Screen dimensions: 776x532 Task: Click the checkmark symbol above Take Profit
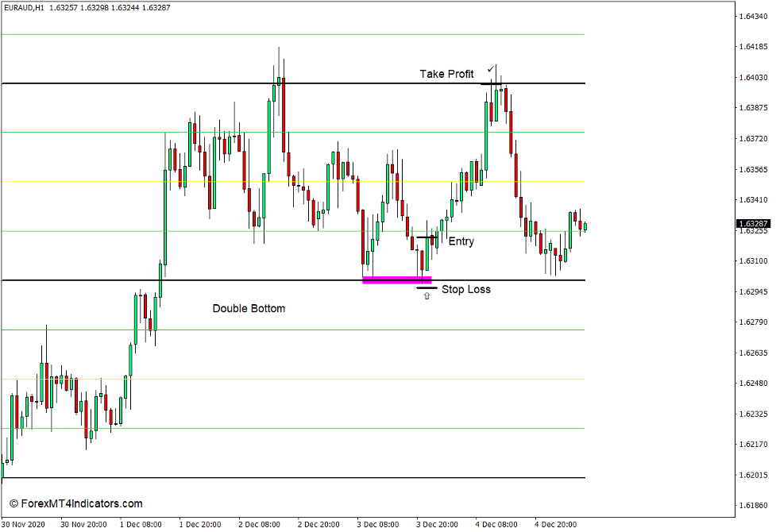click(490, 70)
